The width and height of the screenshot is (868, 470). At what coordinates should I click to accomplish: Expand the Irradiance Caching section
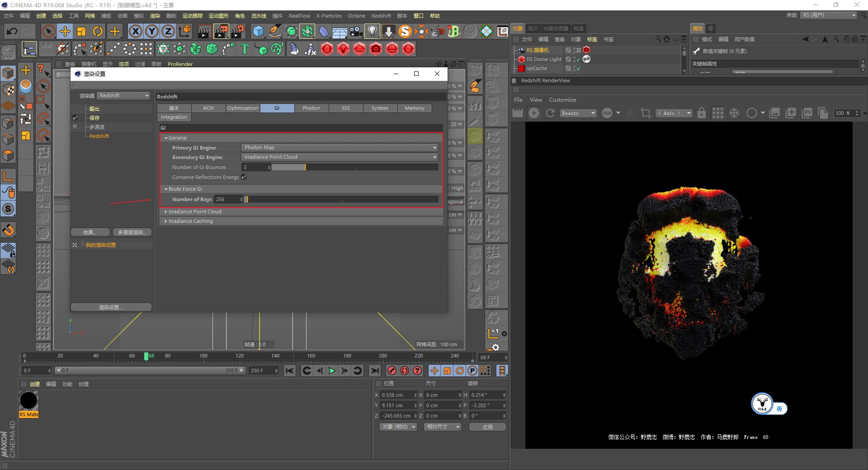166,221
